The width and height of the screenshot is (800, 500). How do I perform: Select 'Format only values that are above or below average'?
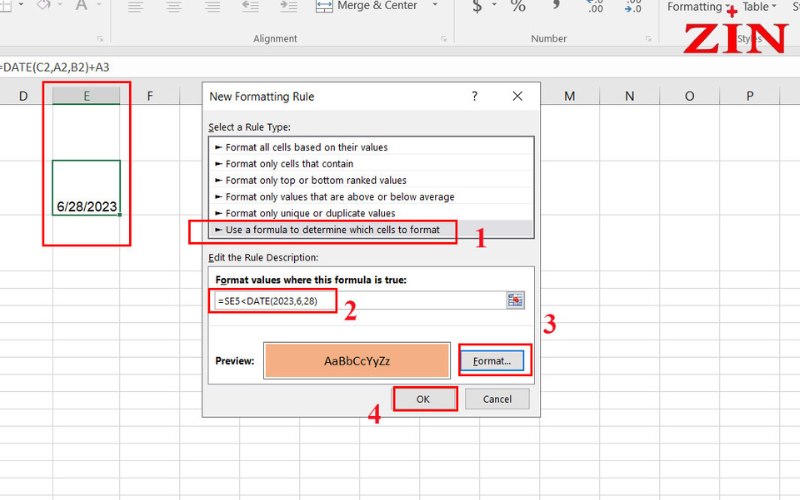370,196
